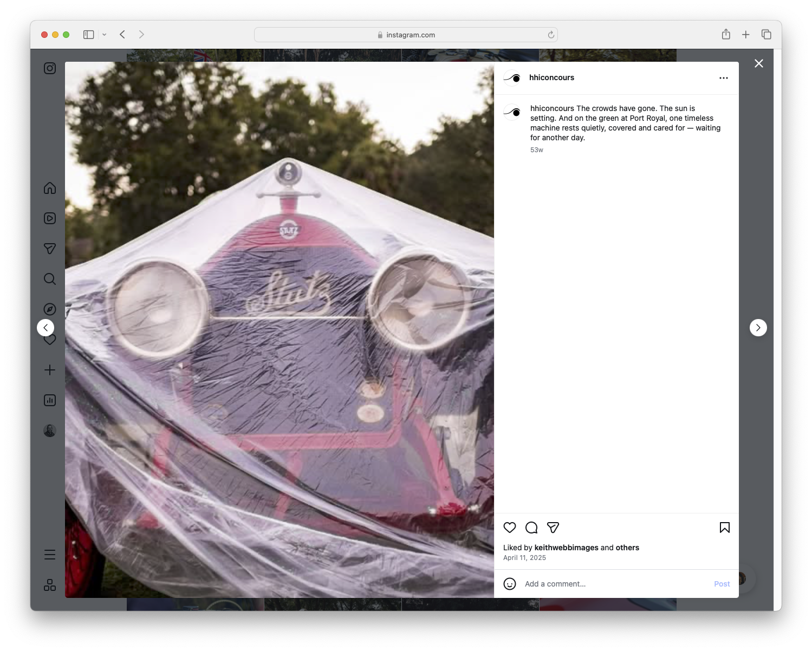Save post with bookmark icon
The height and width of the screenshot is (651, 812).
pos(725,528)
